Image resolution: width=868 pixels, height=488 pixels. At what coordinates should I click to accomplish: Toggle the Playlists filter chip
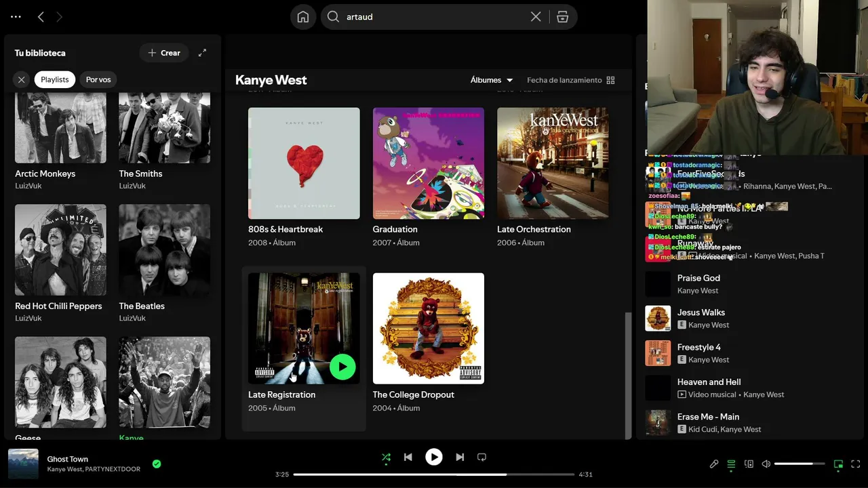(x=55, y=80)
